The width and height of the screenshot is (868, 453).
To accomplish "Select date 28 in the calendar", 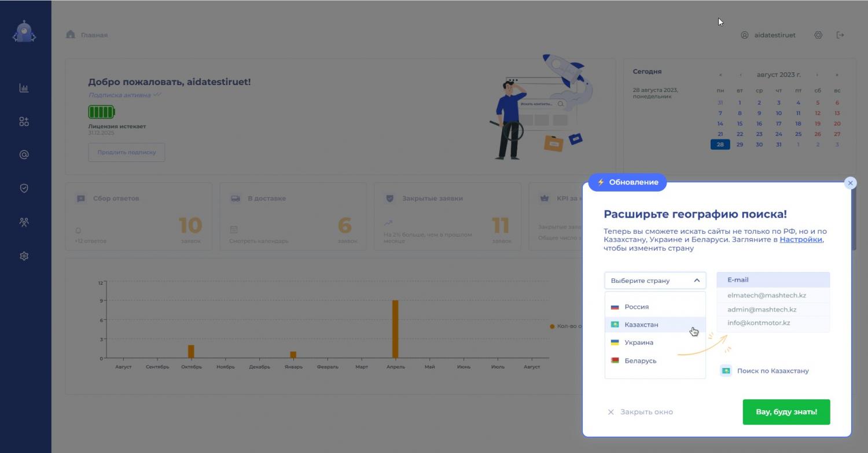I will pyautogui.click(x=720, y=145).
